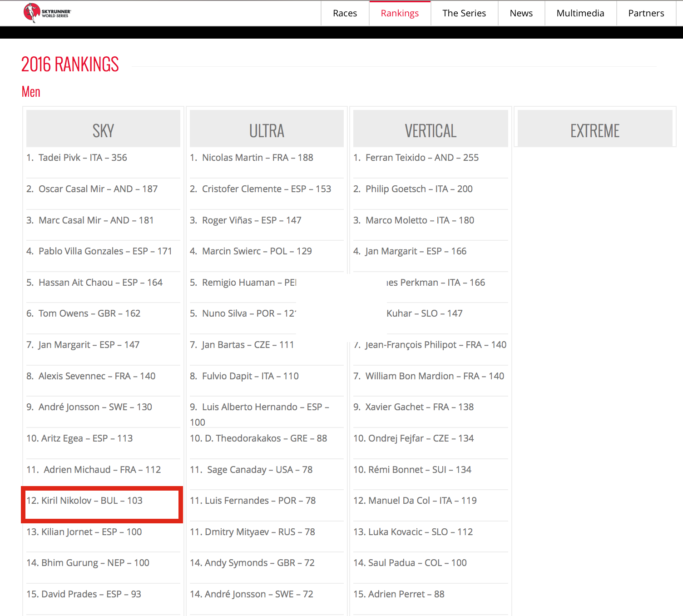The image size is (683, 616).
Task: Select the VERTICAL category header
Action: click(x=431, y=130)
